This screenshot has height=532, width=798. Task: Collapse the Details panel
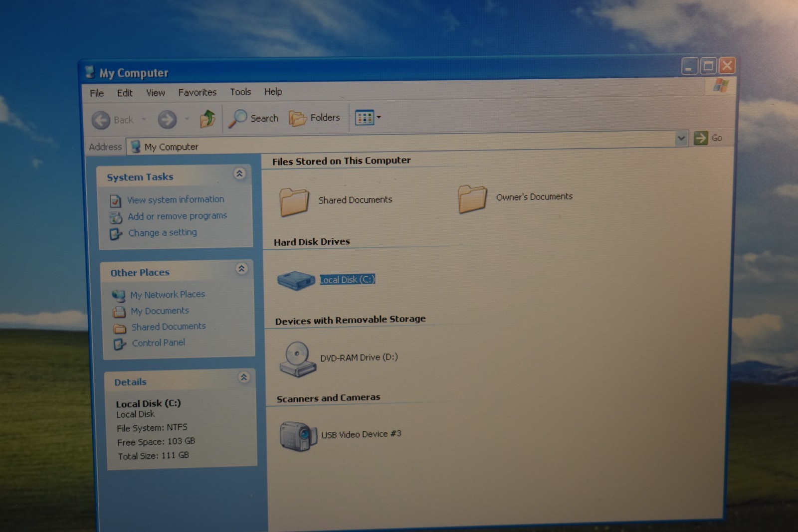[x=244, y=377]
